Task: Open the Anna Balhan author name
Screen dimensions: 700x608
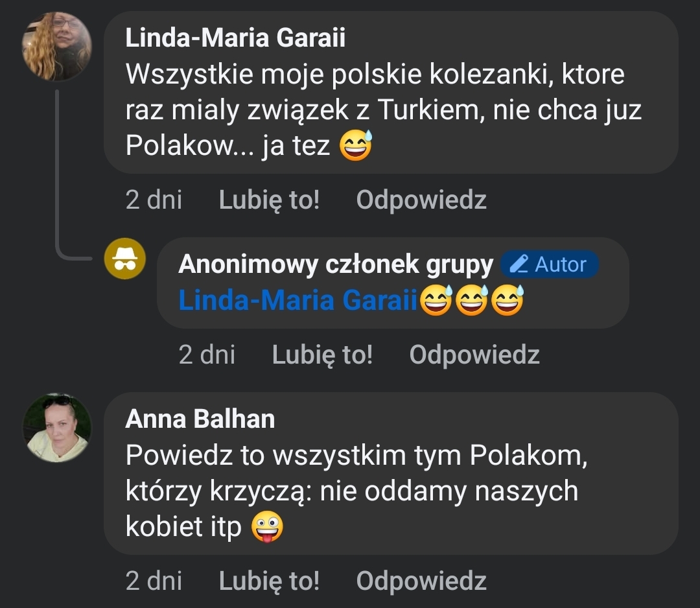Action: click(200, 419)
